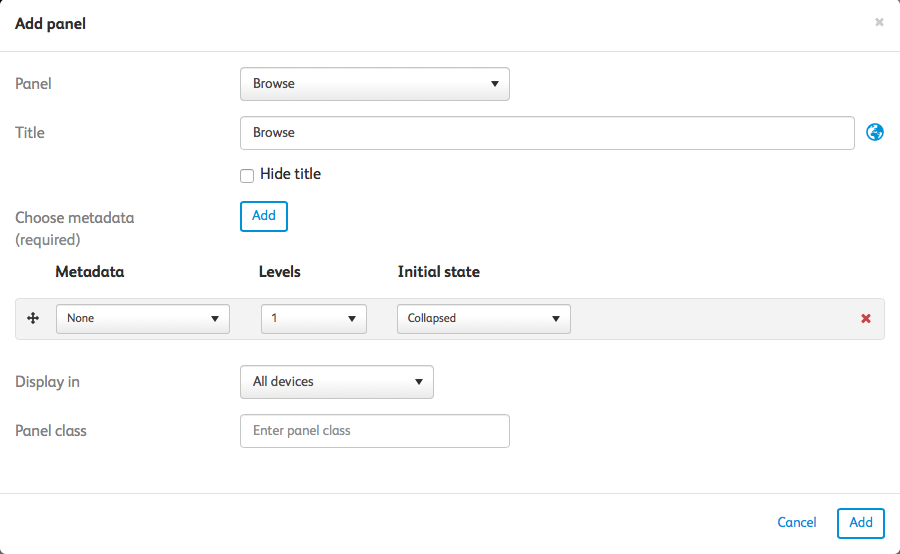The width and height of the screenshot is (900, 554).
Task: Close the Add panel dialog
Action: coord(879,22)
